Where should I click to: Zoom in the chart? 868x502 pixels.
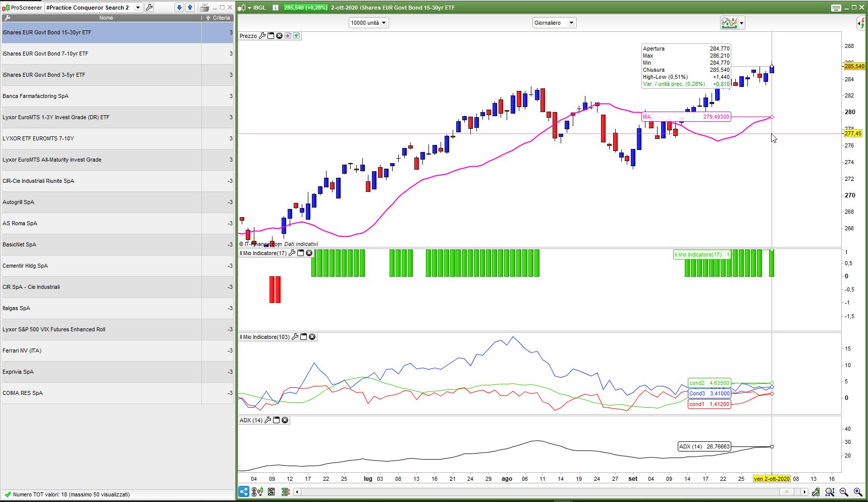[858, 492]
